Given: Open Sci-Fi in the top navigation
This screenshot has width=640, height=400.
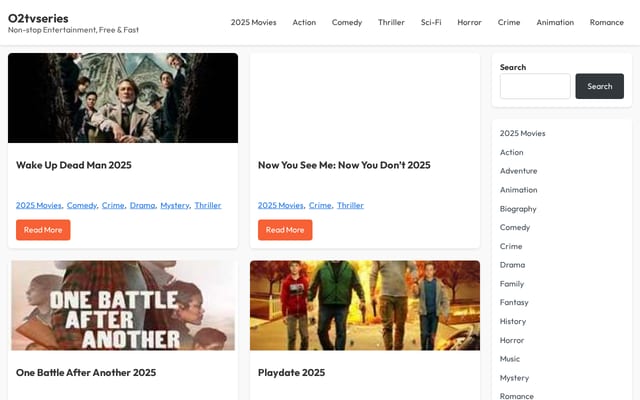Looking at the screenshot, I should click(x=431, y=22).
